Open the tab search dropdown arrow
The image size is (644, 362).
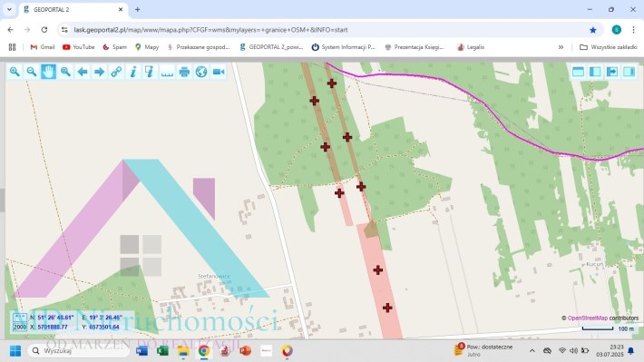point(9,9)
